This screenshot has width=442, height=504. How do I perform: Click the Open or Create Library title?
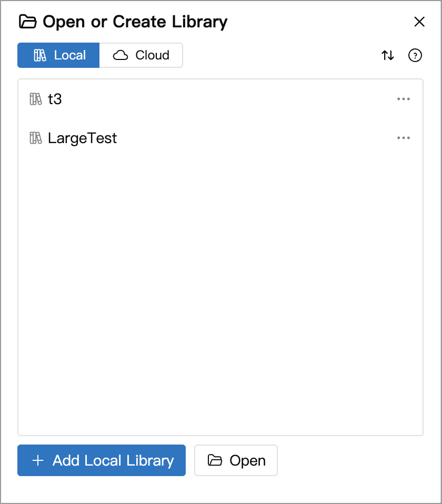[135, 22]
